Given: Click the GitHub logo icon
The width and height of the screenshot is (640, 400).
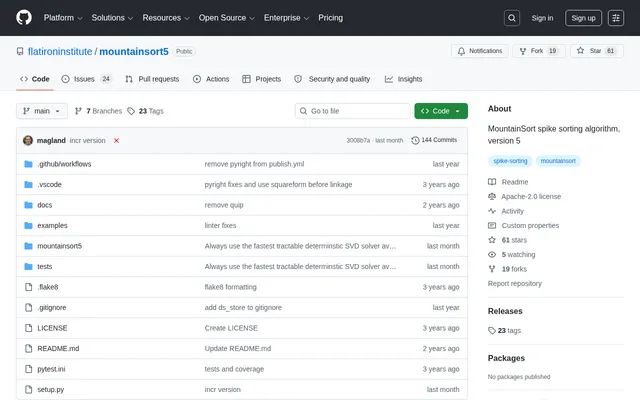Looking at the screenshot, I should coord(24,18).
